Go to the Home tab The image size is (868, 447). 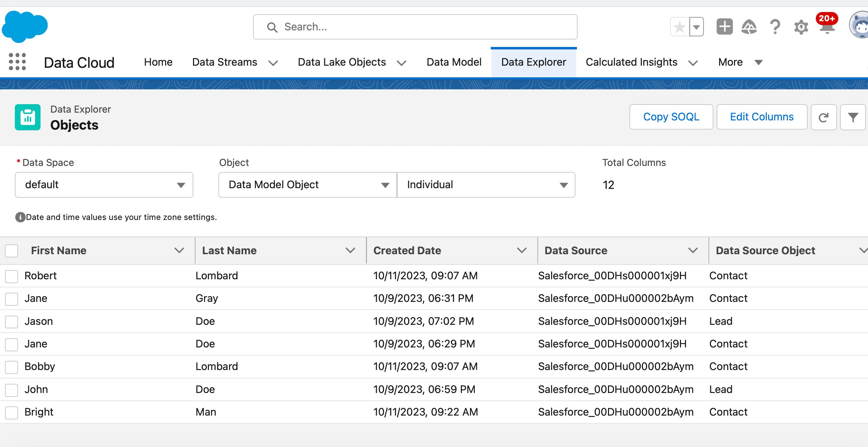click(x=158, y=62)
